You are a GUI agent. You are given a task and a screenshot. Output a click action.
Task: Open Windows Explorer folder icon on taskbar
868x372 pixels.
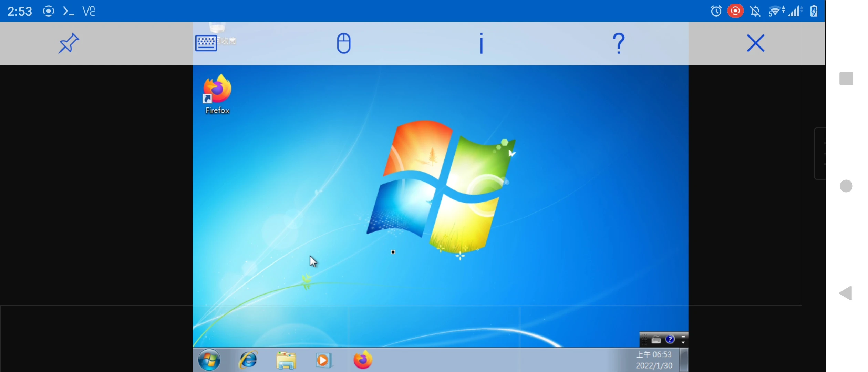pyautogui.click(x=286, y=360)
